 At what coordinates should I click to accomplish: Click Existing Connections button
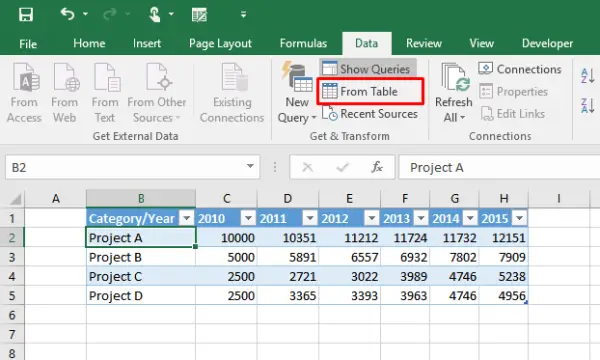coord(232,93)
